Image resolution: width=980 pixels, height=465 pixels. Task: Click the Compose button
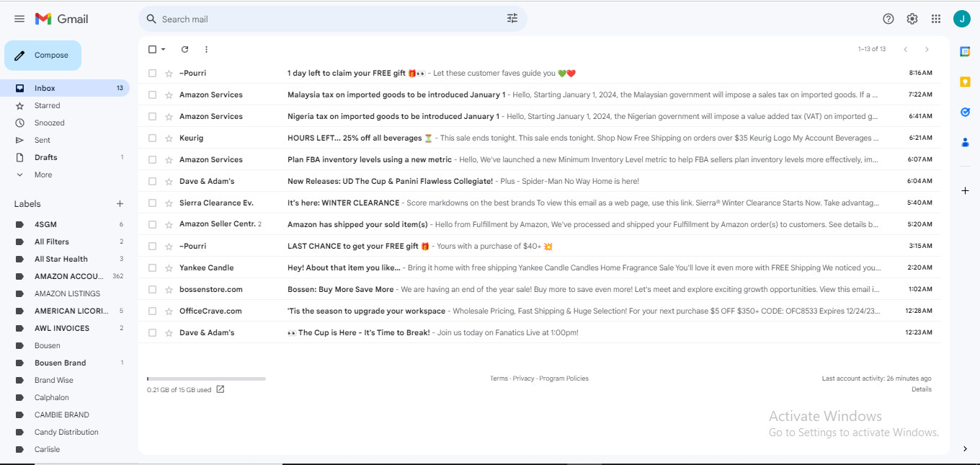coord(43,56)
